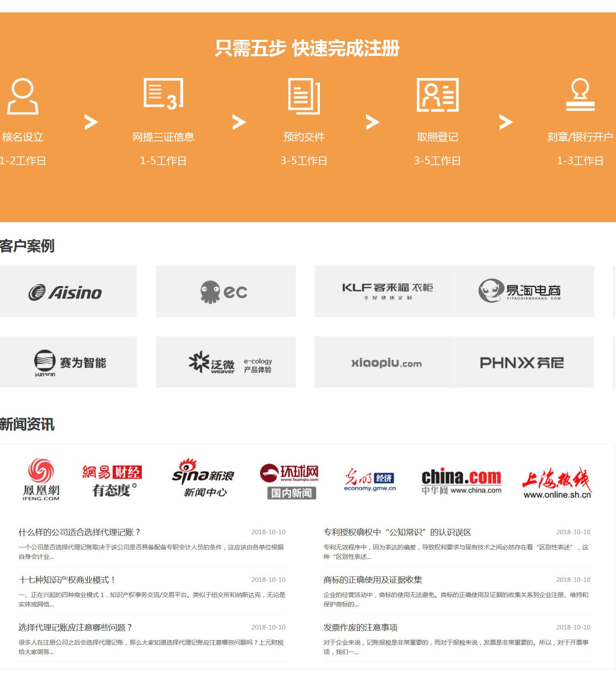Click the 1-3工作日 duration text

(580, 161)
